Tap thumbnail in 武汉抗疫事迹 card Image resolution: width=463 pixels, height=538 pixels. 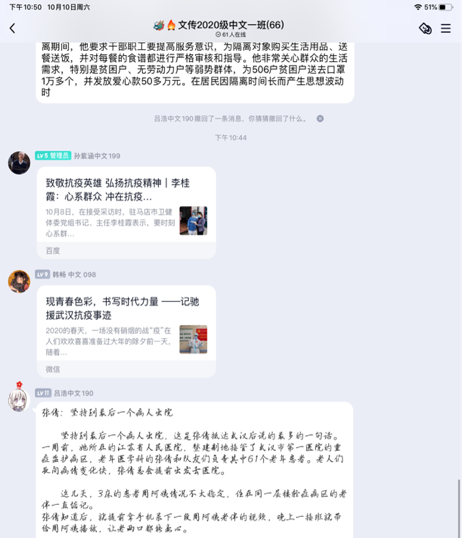click(x=193, y=339)
